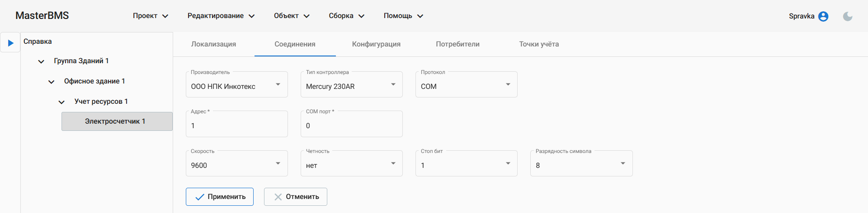Collapse the Учет ресурсов 1 chevron
Viewport: 868px width, 213px height.
pyautogui.click(x=61, y=102)
